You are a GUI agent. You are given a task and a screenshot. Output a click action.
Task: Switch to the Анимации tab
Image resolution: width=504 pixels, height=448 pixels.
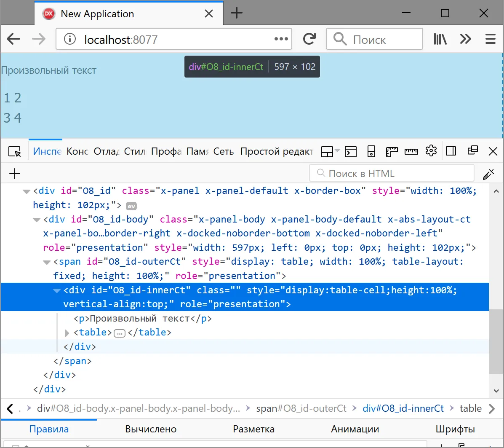point(355,429)
